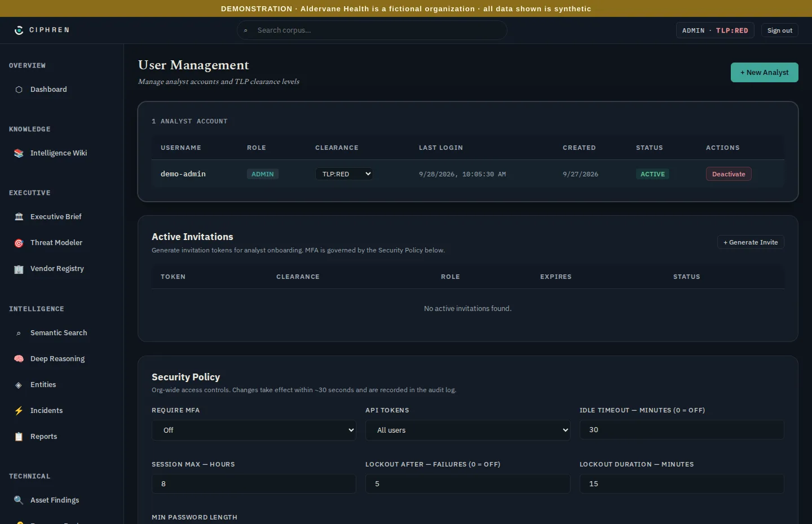Screen dimensions: 812x524
Task: Click the Reports clipboard icon
Action: [19, 437]
